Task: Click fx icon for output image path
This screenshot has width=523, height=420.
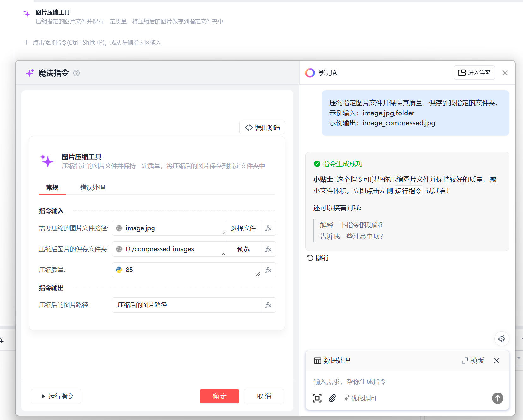Action: point(268,305)
